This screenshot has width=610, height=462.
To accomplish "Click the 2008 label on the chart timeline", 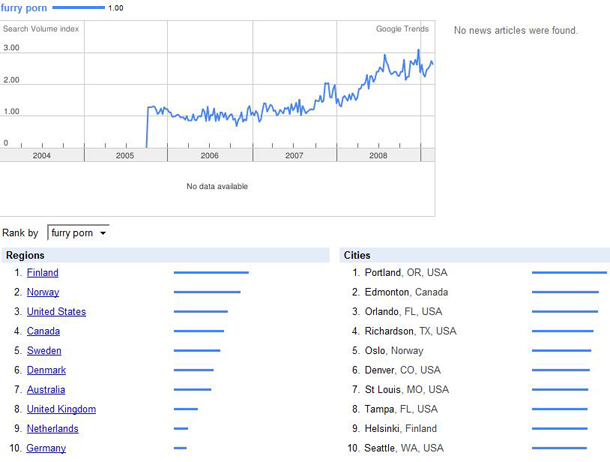I will click(378, 156).
